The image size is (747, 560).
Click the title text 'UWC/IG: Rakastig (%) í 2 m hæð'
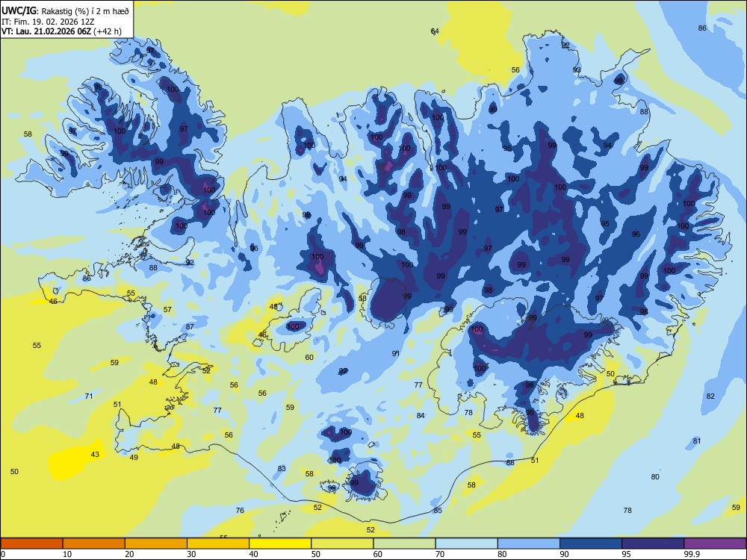(x=65, y=11)
